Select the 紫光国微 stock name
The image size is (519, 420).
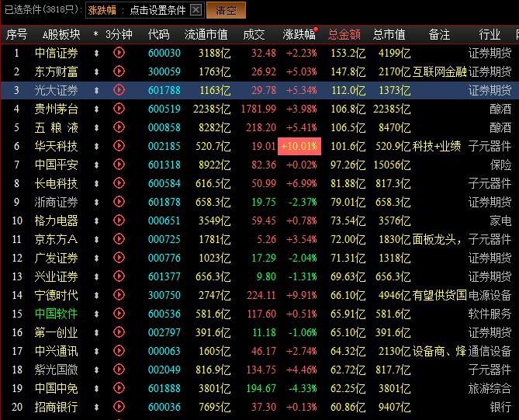pos(57,370)
